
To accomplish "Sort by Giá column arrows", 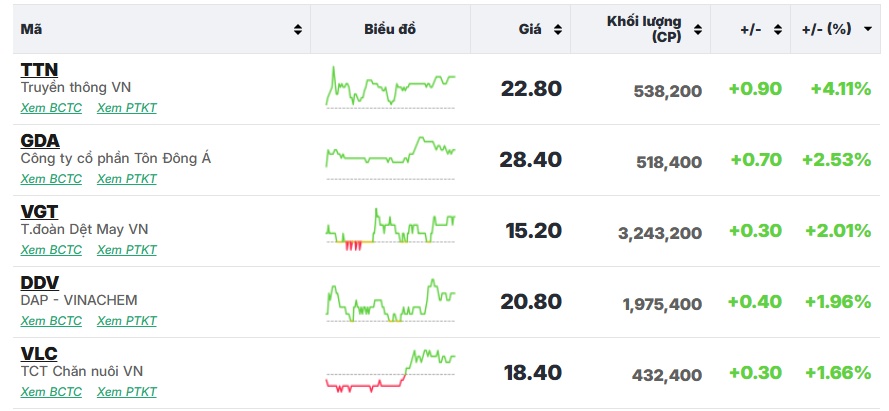I will [x=558, y=30].
